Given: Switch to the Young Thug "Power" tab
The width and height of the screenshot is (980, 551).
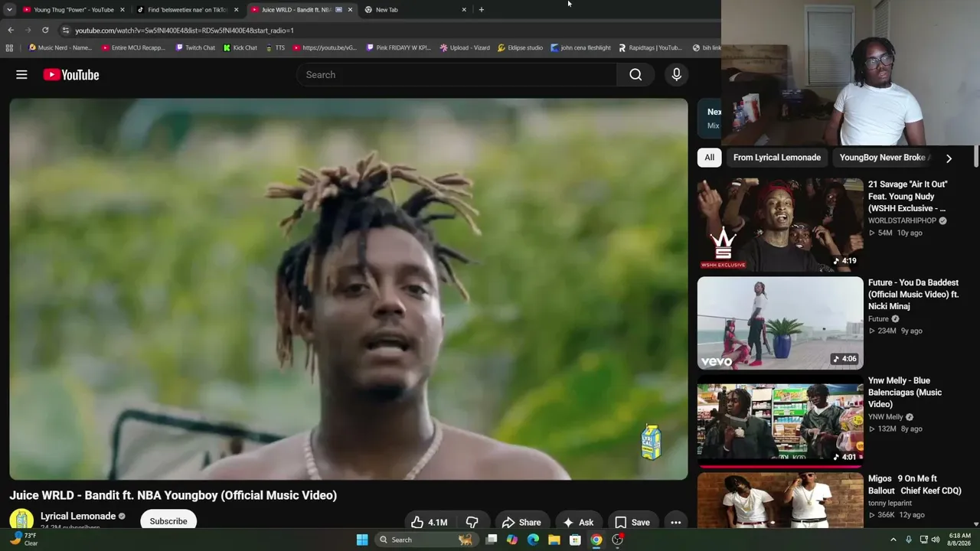Looking at the screenshot, I should point(73,10).
